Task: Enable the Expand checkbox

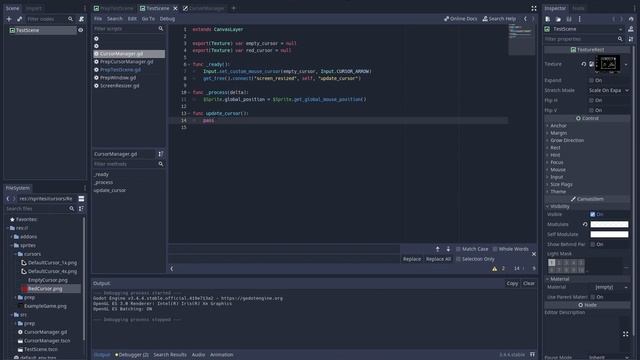Action: pos(591,80)
